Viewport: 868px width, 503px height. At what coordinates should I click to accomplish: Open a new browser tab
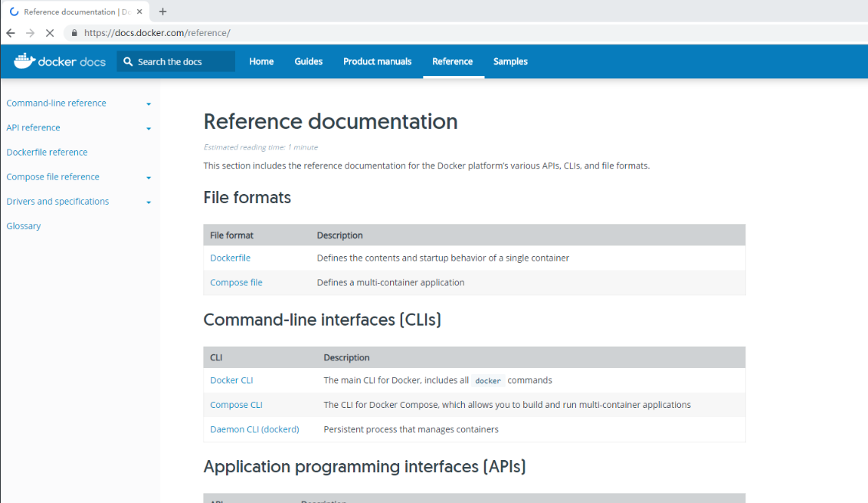click(162, 12)
